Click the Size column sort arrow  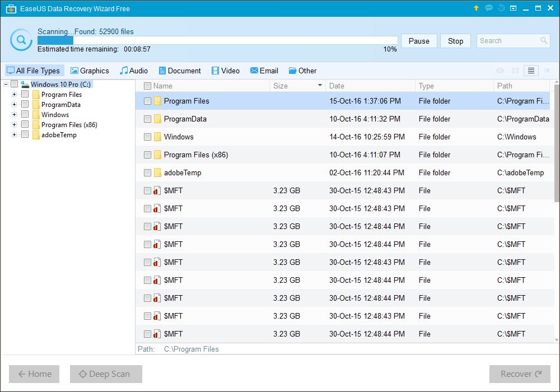pyautogui.click(x=320, y=85)
